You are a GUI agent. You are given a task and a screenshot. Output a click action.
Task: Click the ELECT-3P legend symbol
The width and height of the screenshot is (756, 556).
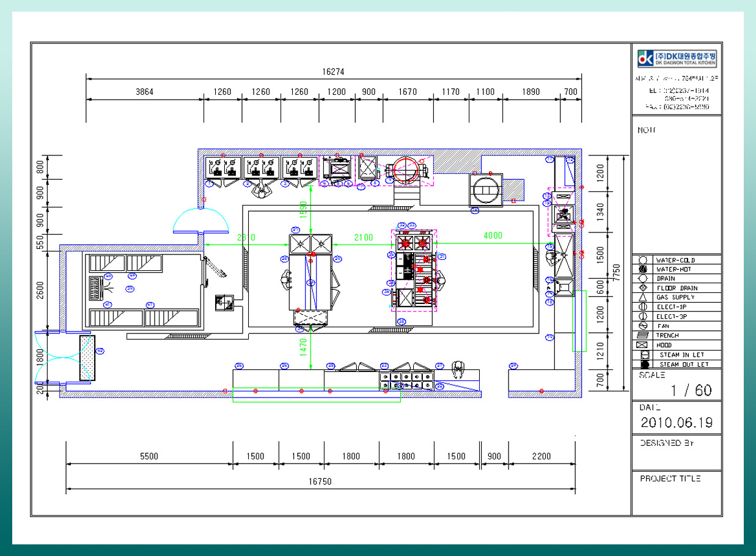pos(642,316)
